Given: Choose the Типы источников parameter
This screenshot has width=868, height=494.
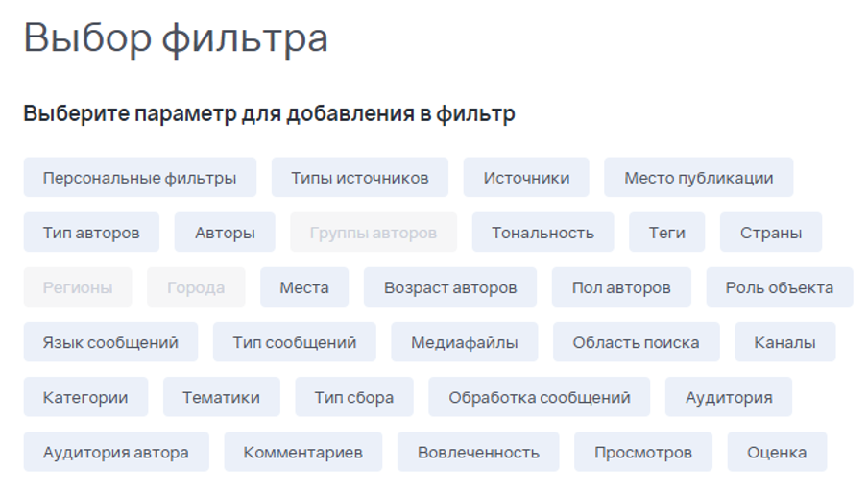Looking at the screenshot, I should [360, 178].
